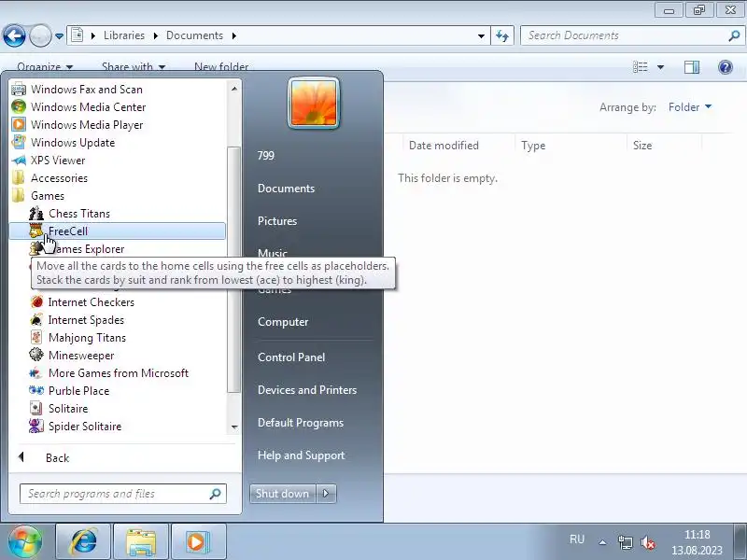Image resolution: width=747 pixels, height=560 pixels.
Task: Open Internet Checkers icon
Action: coord(36,301)
